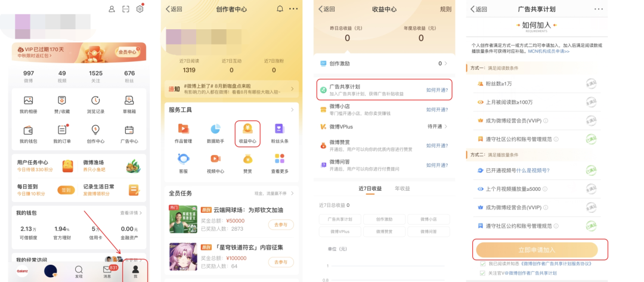644x282 pixels.
Task: Switch to 年收益 tab
Action: tap(402, 189)
